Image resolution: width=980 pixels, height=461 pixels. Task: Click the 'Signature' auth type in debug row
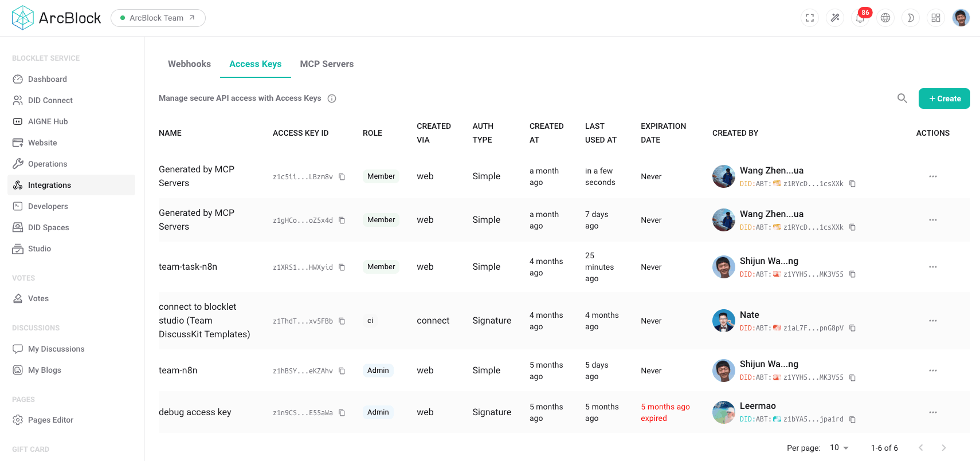(x=492, y=412)
